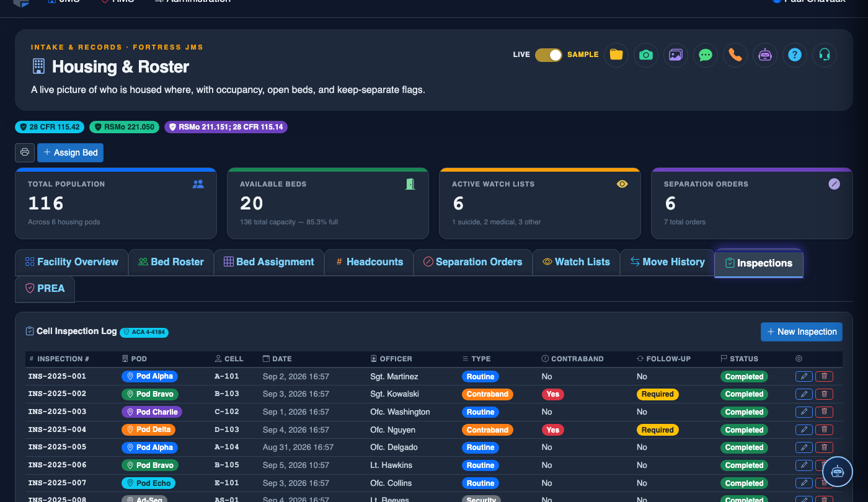Open the photo gallery icon
Screen dimensions: 868x502
pyautogui.click(x=676, y=55)
